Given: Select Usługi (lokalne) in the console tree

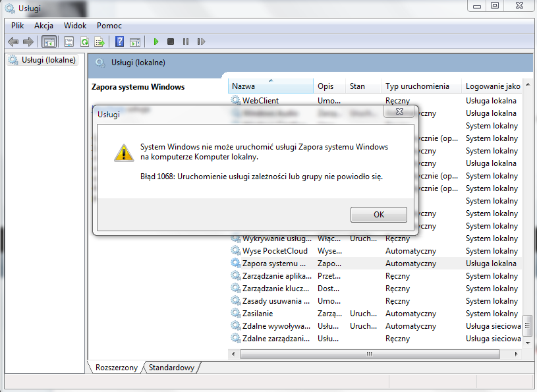Looking at the screenshot, I should click(x=42, y=60).
